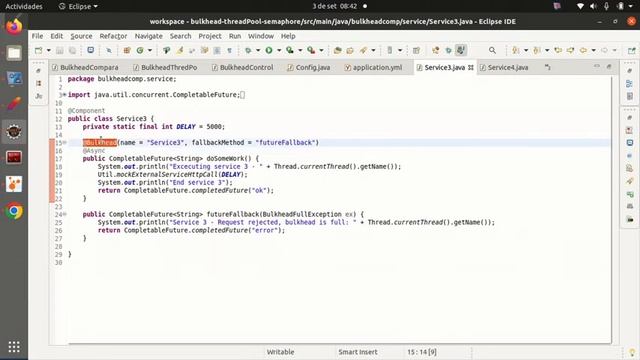Screen dimensions: 640x360
Task: Show the hidden editor tabs list
Action: point(547,67)
